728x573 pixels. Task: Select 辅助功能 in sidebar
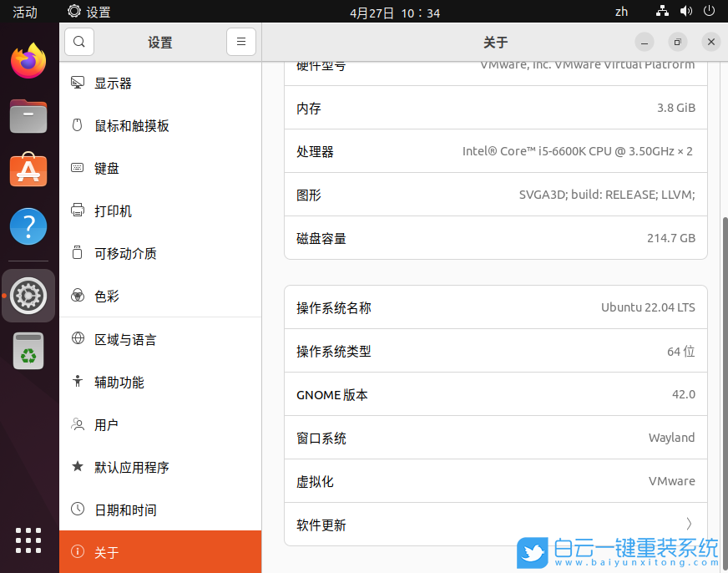tap(121, 382)
